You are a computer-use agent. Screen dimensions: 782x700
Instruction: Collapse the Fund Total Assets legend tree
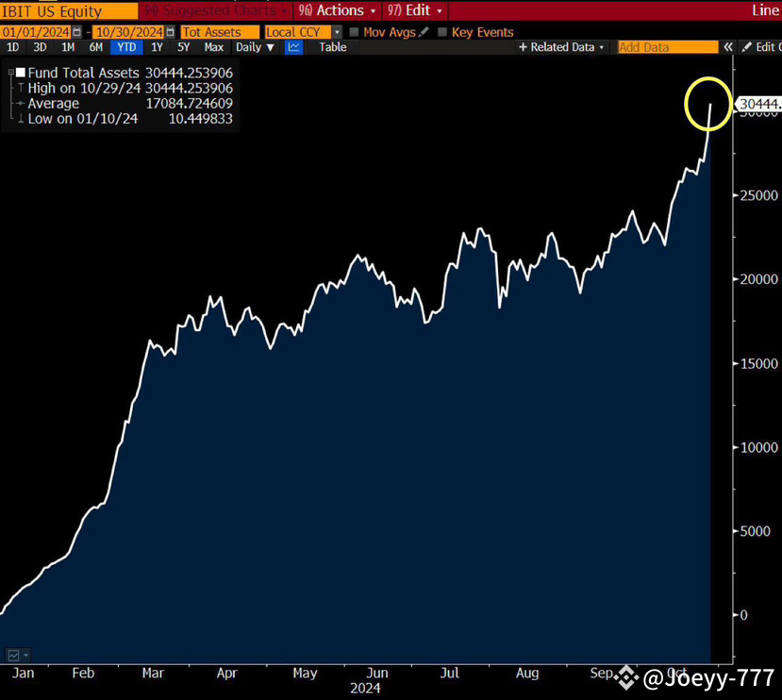(x=11, y=73)
